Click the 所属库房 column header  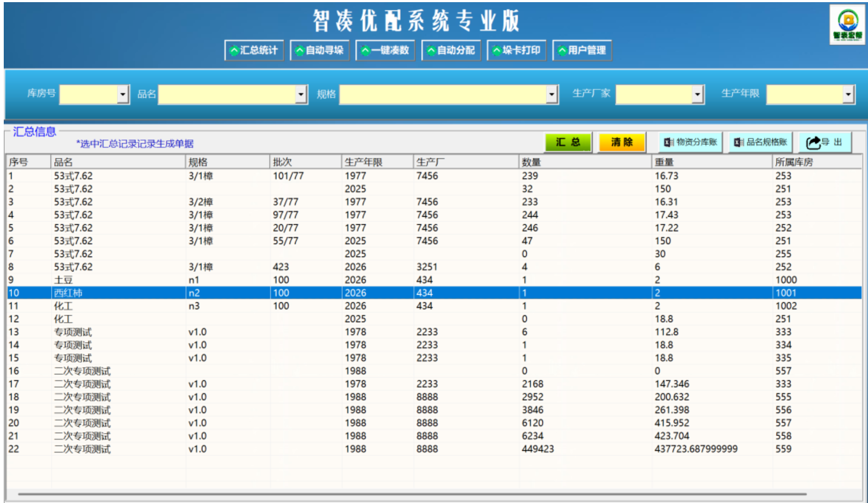click(817, 162)
